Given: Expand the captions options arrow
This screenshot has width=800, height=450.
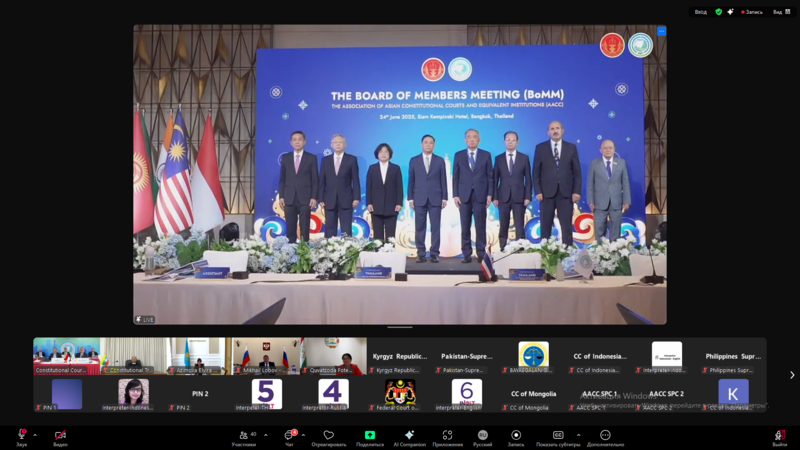Looking at the screenshot, I should tap(578, 435).
